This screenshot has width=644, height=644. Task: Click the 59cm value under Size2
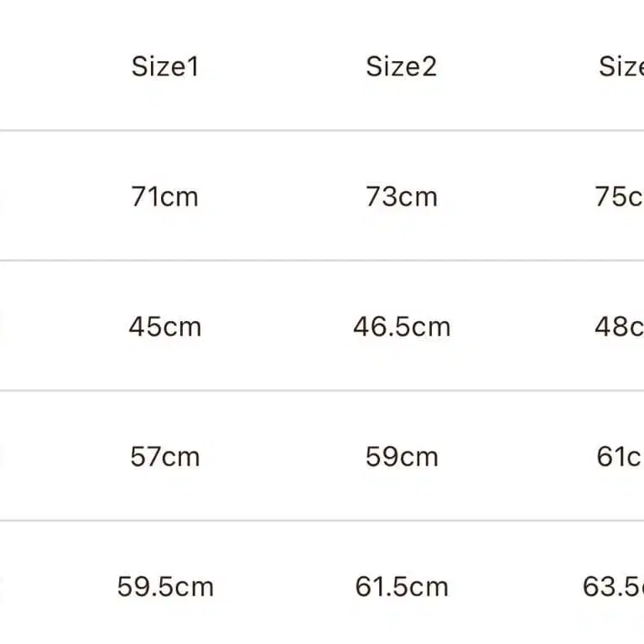point(401,456)
